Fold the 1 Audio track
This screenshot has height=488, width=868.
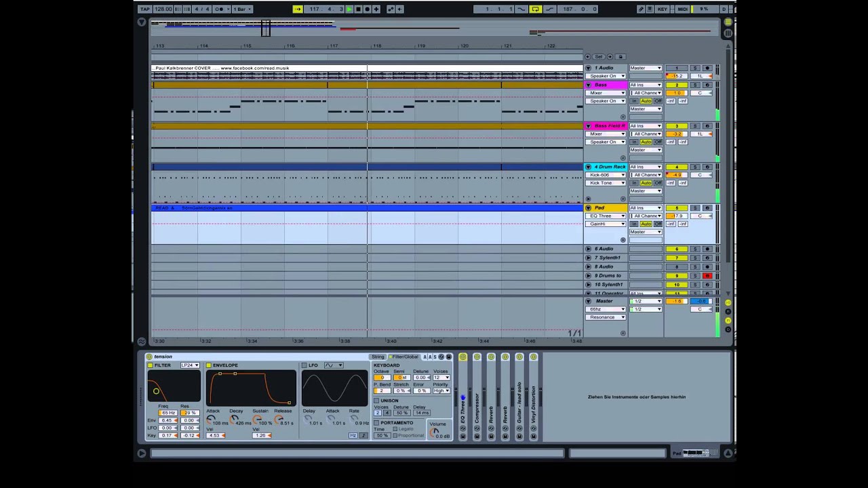click(x=588, y=68)
